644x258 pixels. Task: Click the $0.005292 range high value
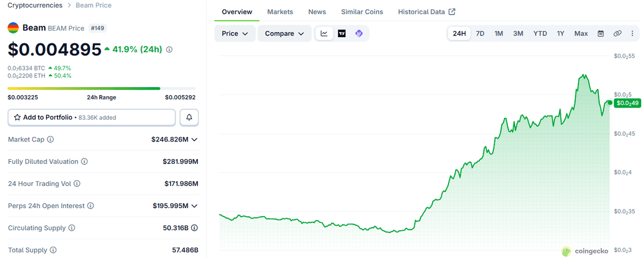coord(180,97)
